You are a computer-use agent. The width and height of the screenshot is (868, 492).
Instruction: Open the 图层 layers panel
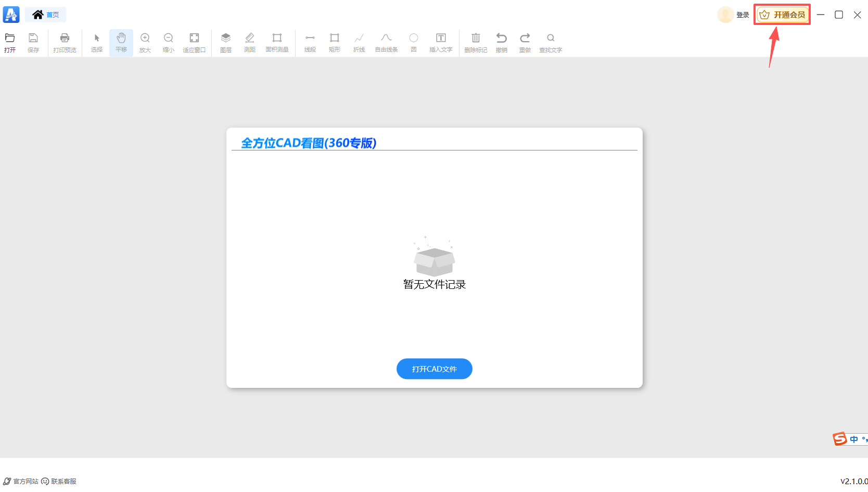click(225, 43)
